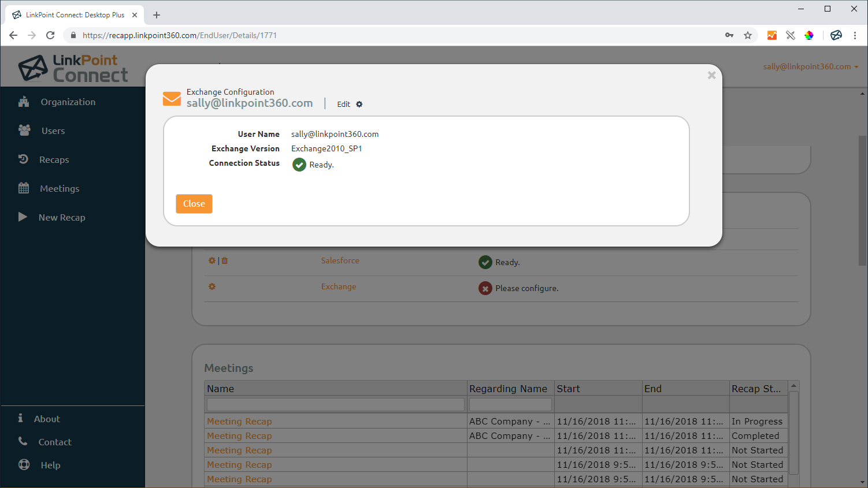Image resolution: width=868 pixels, height=488 pixels.
Task: Open the Help lifebuoy icon
Action: point(24,464)
